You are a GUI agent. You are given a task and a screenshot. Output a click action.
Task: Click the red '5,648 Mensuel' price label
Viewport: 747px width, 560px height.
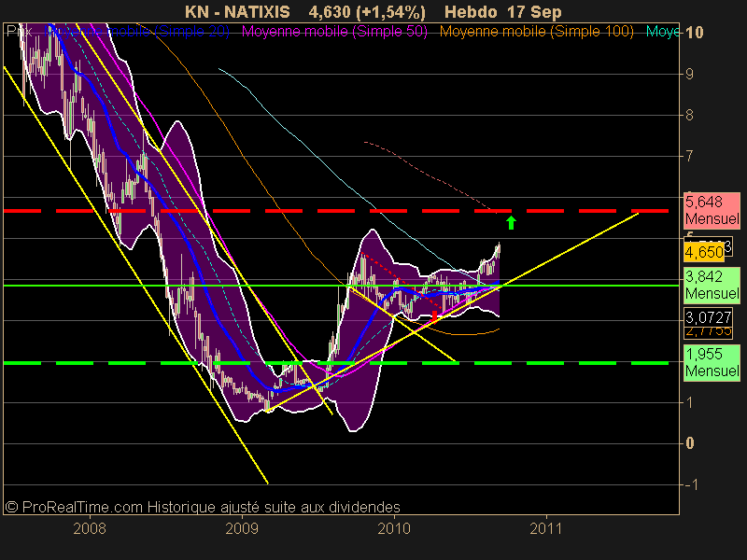tap(712, 211)
